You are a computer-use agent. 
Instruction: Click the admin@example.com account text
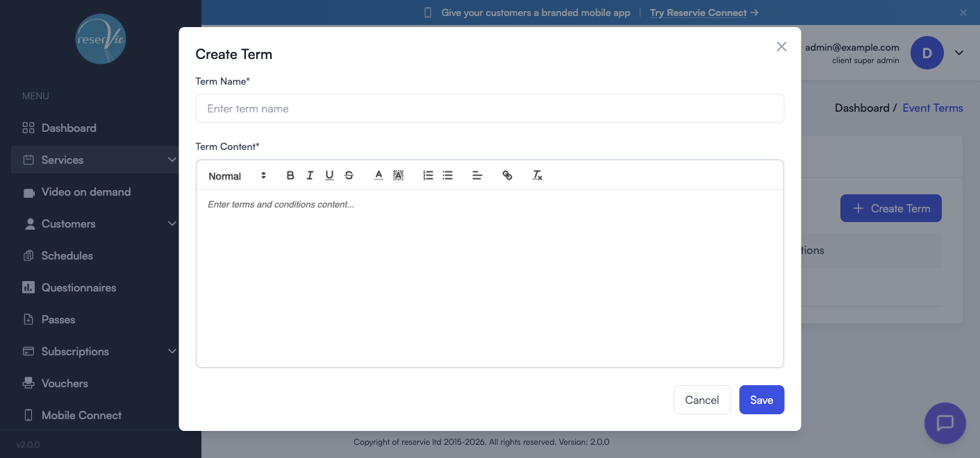click(852, 48)
